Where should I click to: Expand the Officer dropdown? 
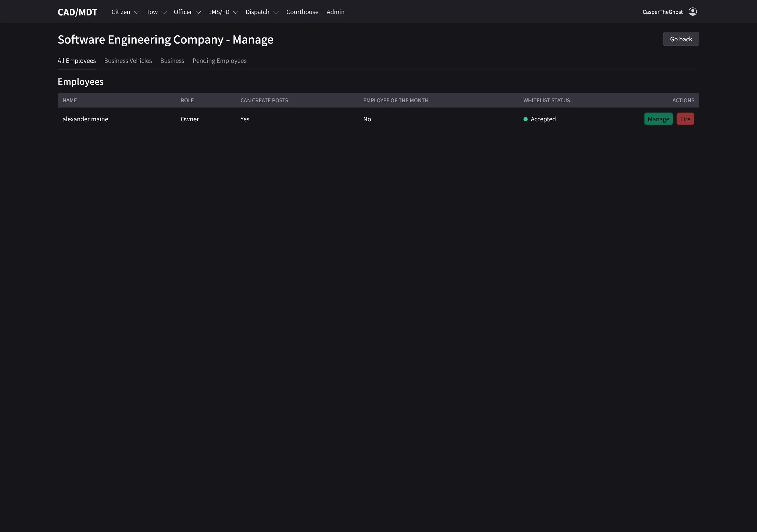point(187,12)
